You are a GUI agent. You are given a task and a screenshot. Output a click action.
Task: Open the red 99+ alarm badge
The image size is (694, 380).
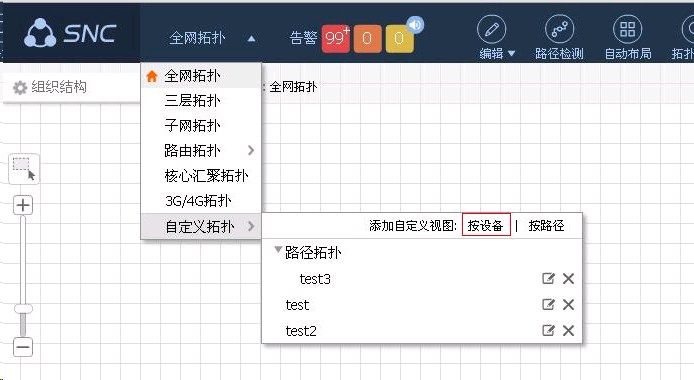pos(335,38)
